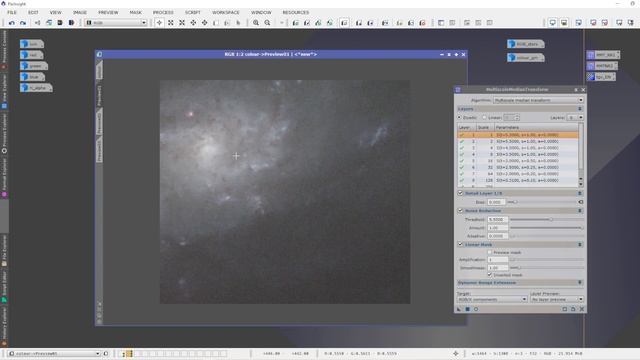Viewport: 640px width, 360px height.
Task: Click the New Instance triangle in MultiscaleMedianTransform
Action: 459,309
